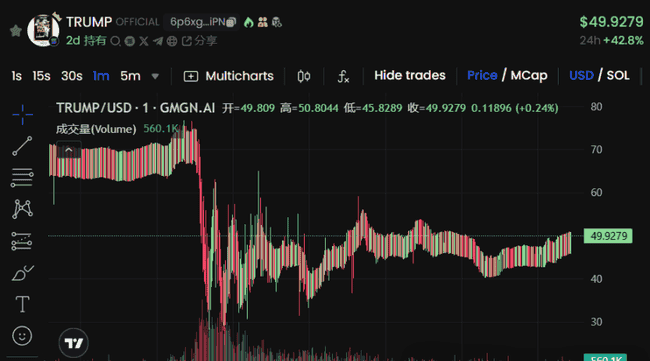The height and width of the screenshot is (361, 650).
Task: Switch currency denomination to SOL
Action: (618, 75)
